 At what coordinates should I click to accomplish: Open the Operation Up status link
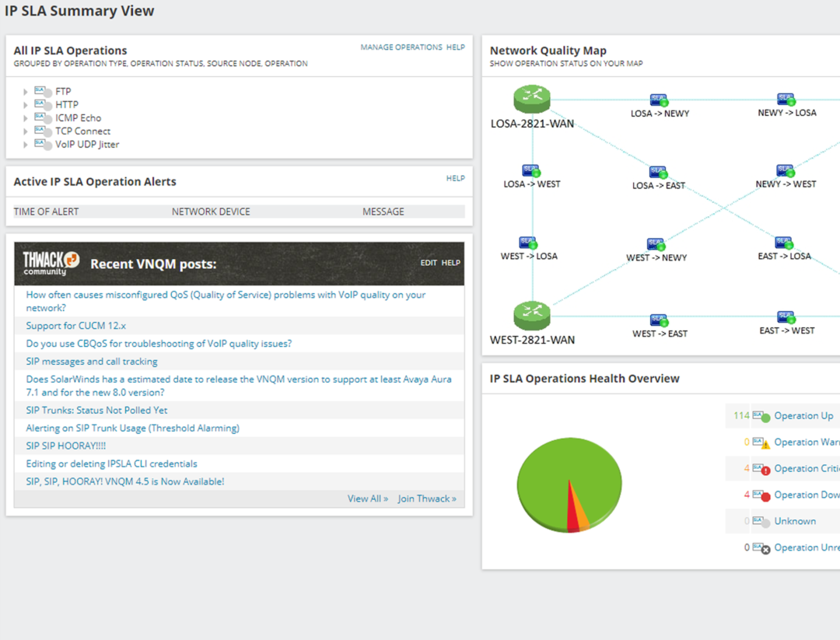coord(803,415)
